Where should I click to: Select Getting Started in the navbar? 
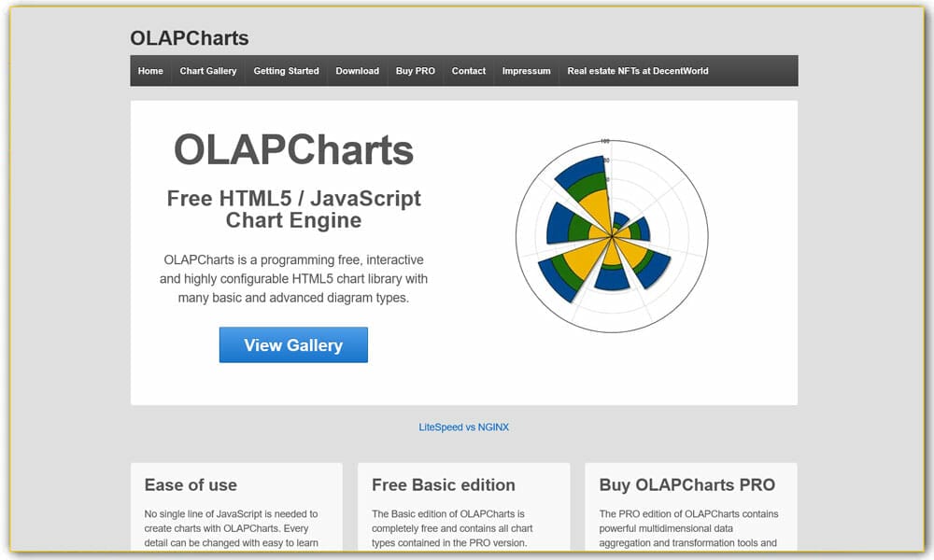tap(286, 71)
